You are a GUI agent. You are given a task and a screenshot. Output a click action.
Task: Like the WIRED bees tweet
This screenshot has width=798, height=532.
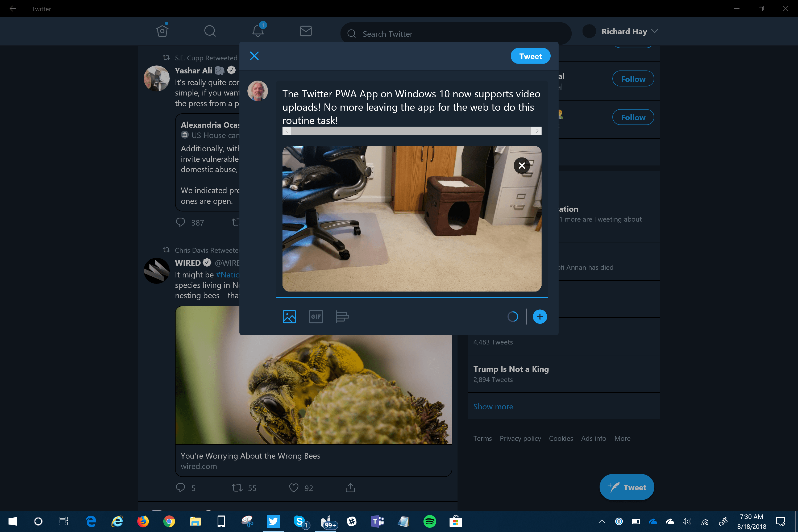(x=294, y=488)
